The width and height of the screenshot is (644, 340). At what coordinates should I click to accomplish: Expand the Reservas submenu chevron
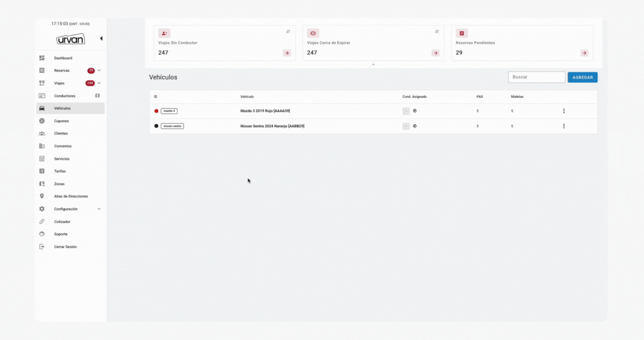coord(99,71)
